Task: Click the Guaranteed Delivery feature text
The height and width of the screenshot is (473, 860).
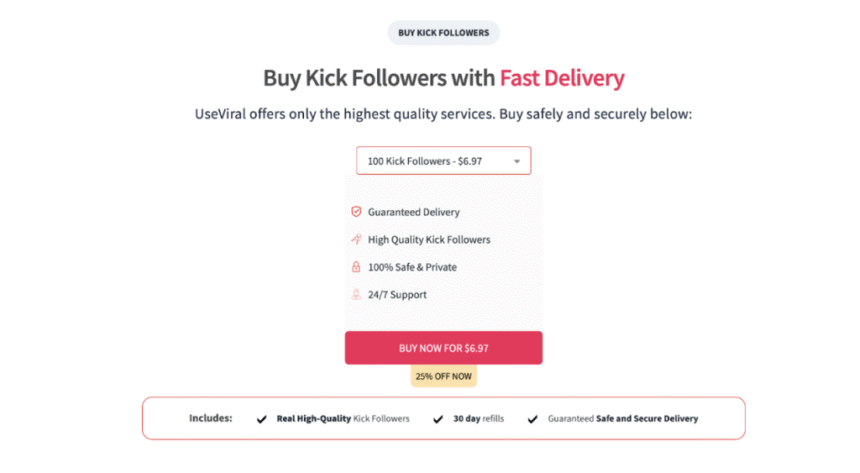Action: pos(413,212)
